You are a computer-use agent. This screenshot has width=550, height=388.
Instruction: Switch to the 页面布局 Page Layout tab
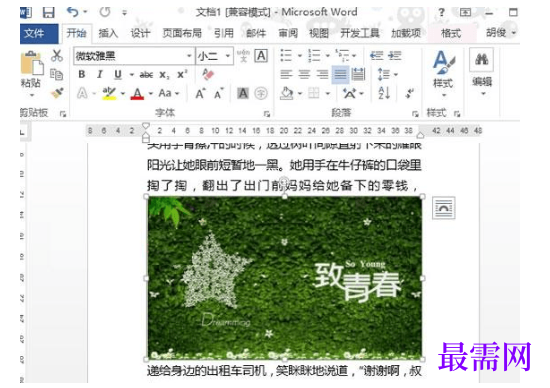coord(182,33)
